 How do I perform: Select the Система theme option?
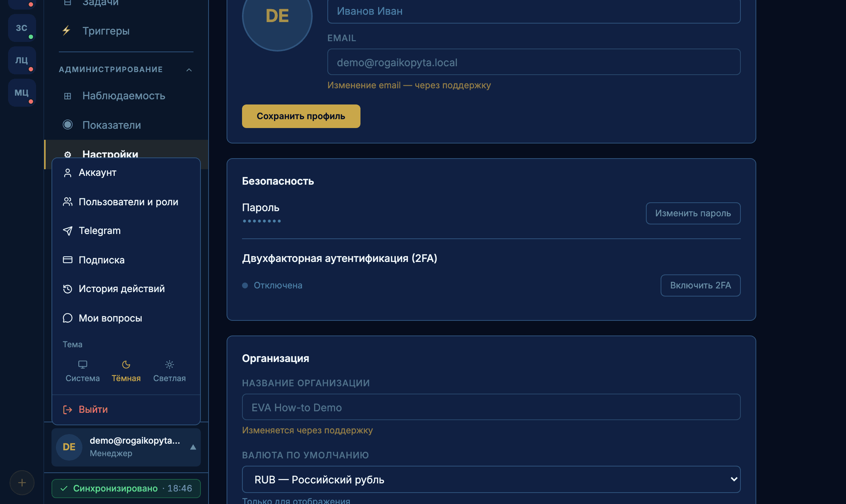(83, 371)
